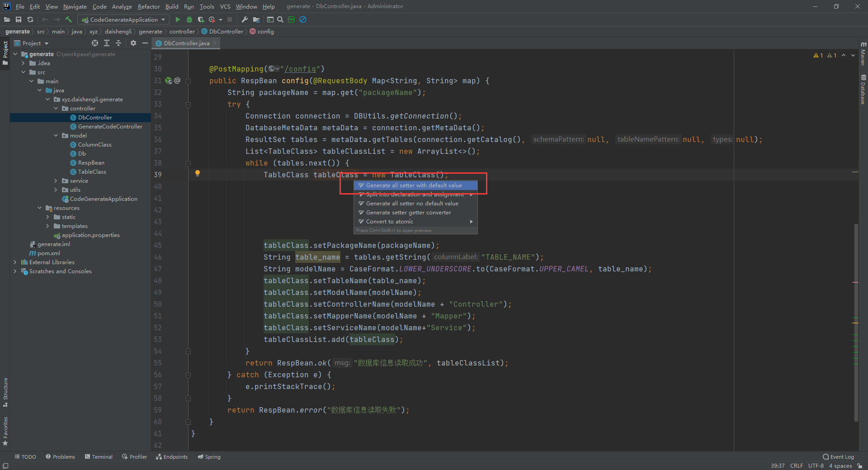The image size is (868, 470).
Task: Open the Refactor menu
Action: coord(149,6)
